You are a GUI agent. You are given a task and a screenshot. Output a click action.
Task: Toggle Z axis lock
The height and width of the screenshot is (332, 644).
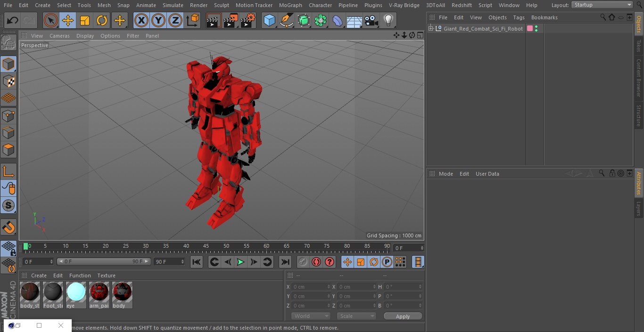point(175,20)
